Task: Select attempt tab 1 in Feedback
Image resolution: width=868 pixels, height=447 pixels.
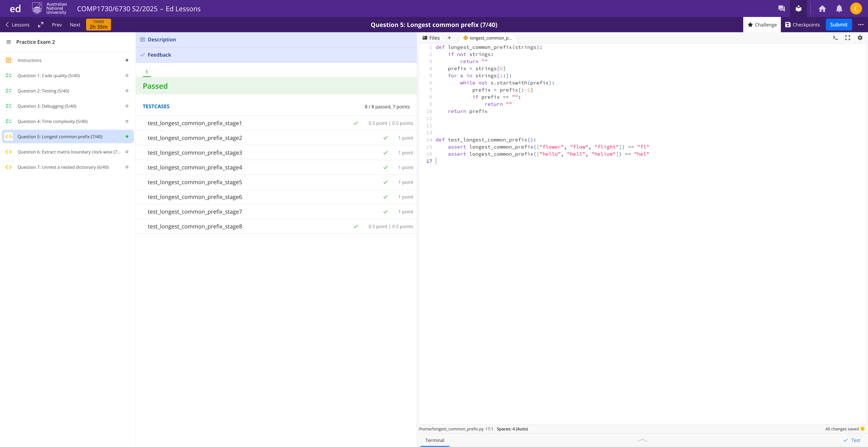Action: coord(147,72)
